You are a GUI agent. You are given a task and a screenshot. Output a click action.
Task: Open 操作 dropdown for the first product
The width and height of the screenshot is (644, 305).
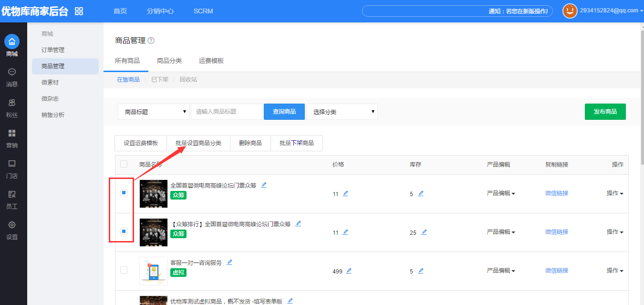[614, 193]
